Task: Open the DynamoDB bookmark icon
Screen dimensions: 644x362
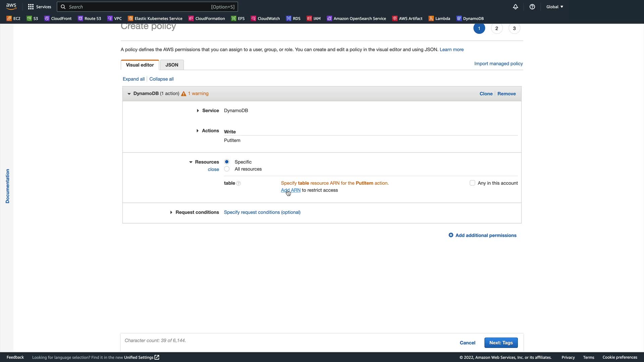Action: point(459,18)
